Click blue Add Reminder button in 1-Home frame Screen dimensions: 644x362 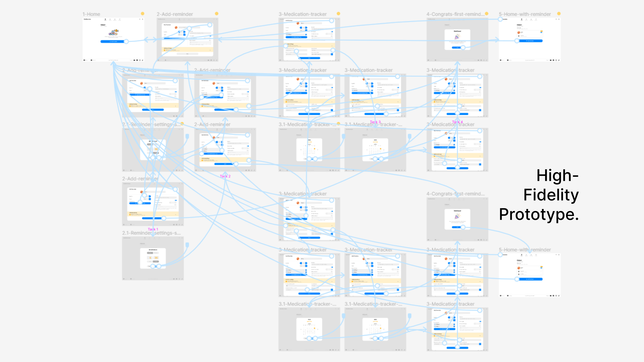pos(114,41)
